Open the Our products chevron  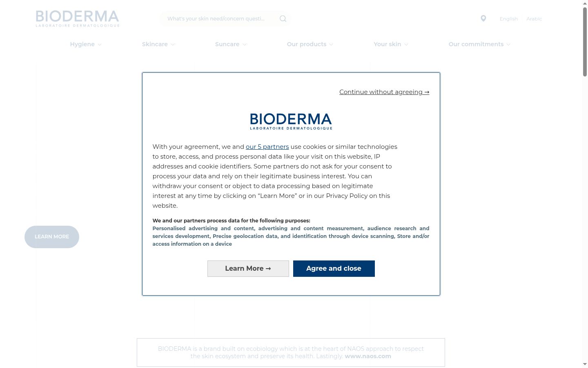tap(331, 45)
